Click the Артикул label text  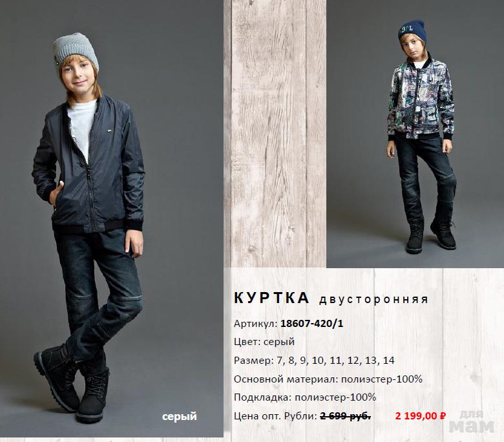(x=255, y=323)
